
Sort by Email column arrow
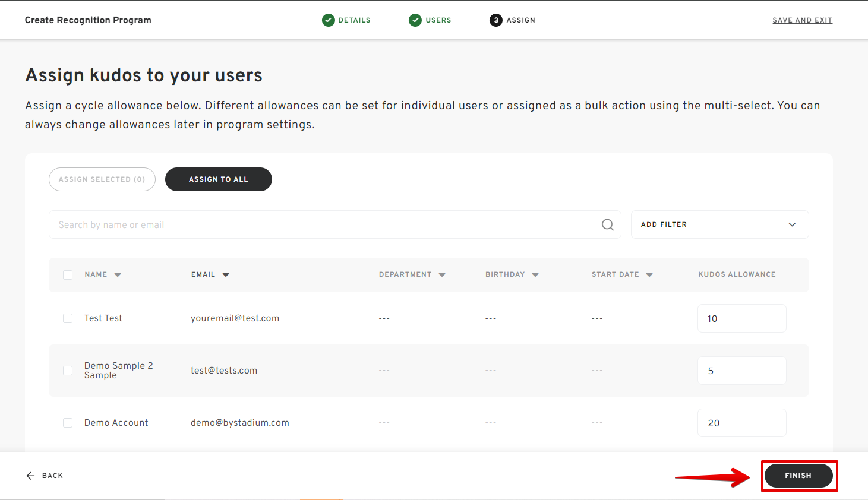point(226,274)
